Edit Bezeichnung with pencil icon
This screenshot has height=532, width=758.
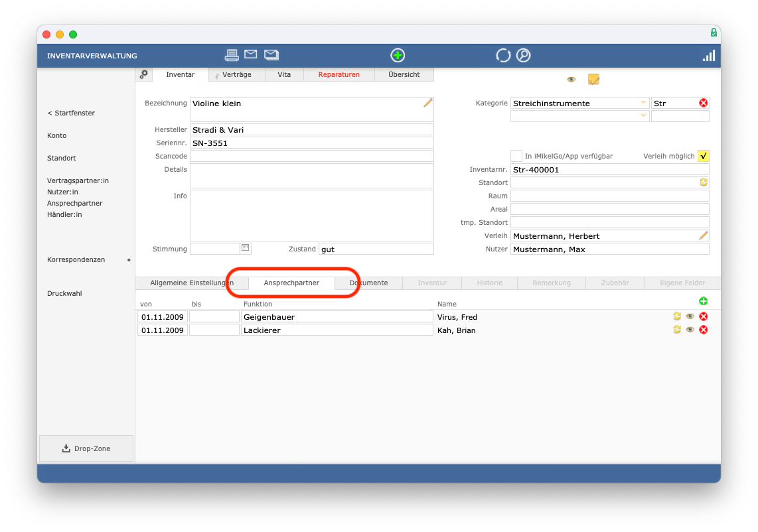click(427, 103)
